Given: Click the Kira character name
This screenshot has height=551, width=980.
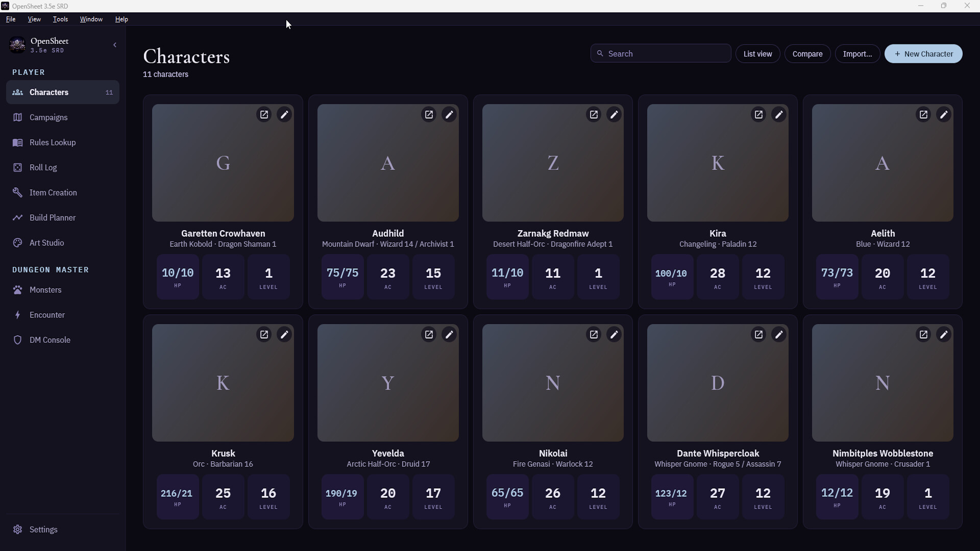Looking at the screenshot, I should (718, 233).
